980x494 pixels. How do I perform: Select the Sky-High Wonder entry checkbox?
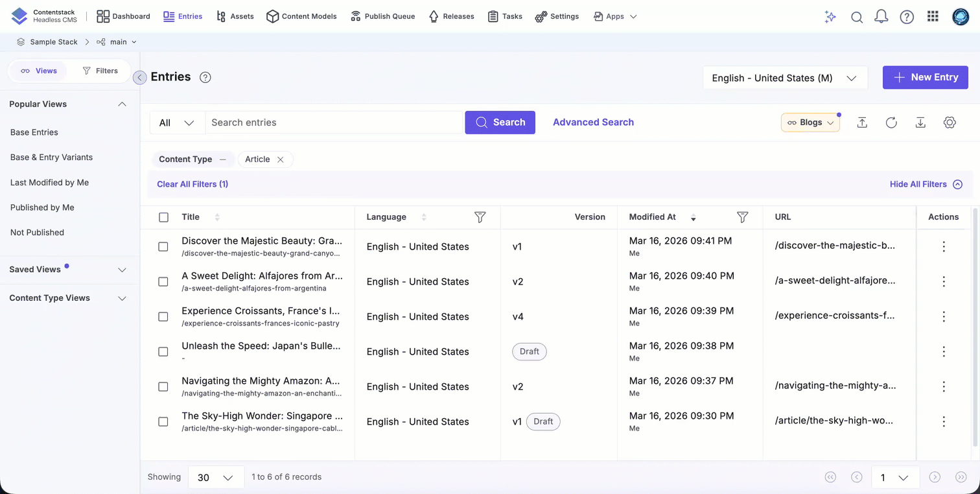pos(163,421)
